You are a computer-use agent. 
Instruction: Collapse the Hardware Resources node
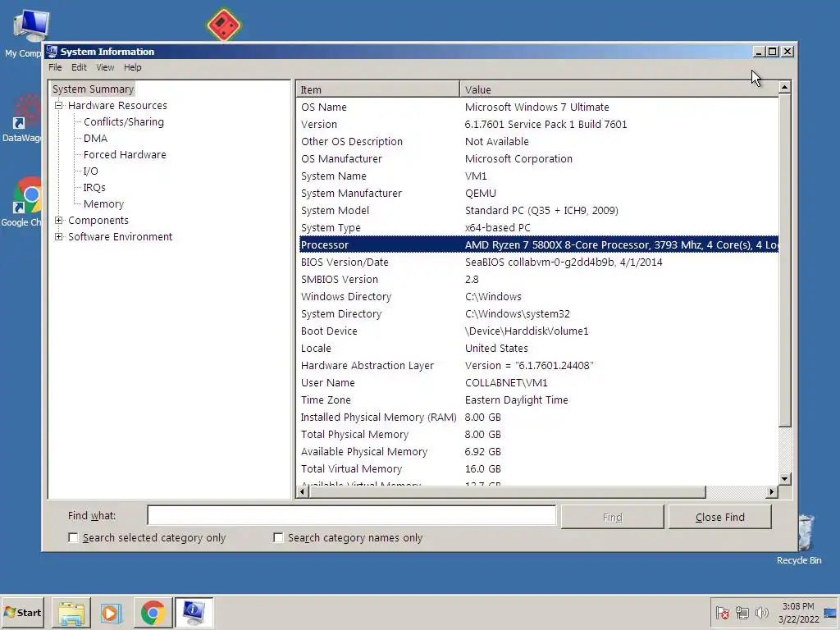[59, 106]
